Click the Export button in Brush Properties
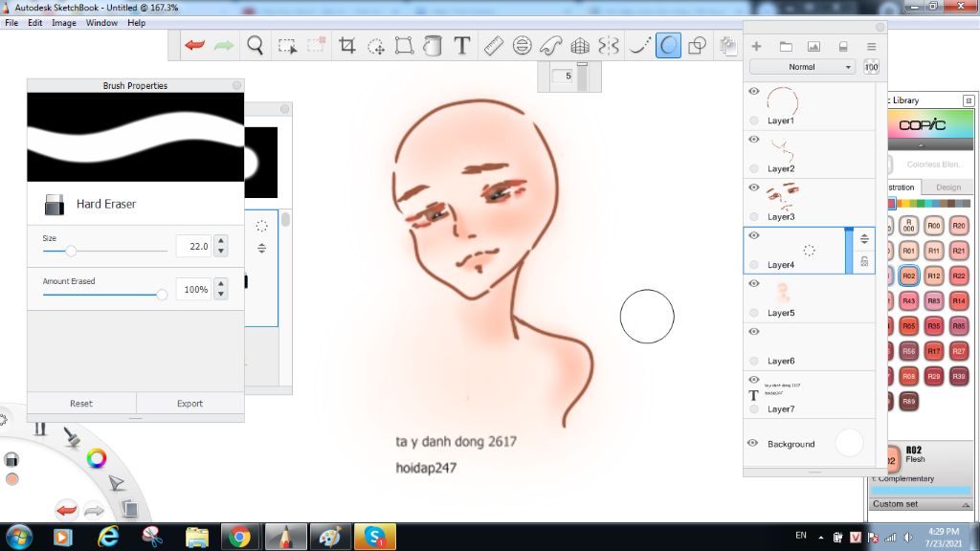This screenshot has height=551, width=980. pos(190,404)
